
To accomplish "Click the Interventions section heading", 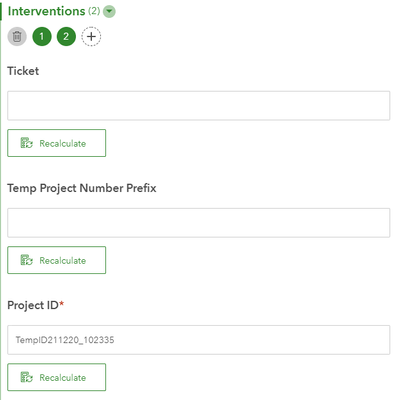I will [x=46, y=11].
